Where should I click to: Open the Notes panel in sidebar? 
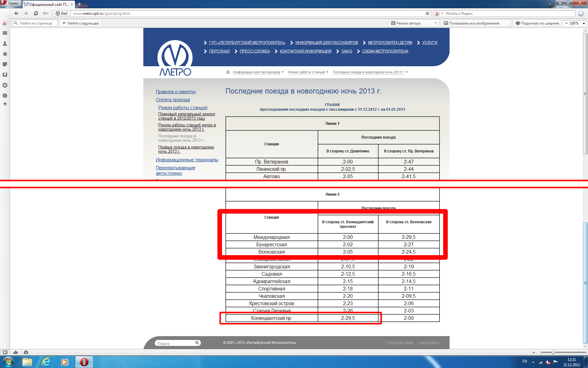point(5,64)
